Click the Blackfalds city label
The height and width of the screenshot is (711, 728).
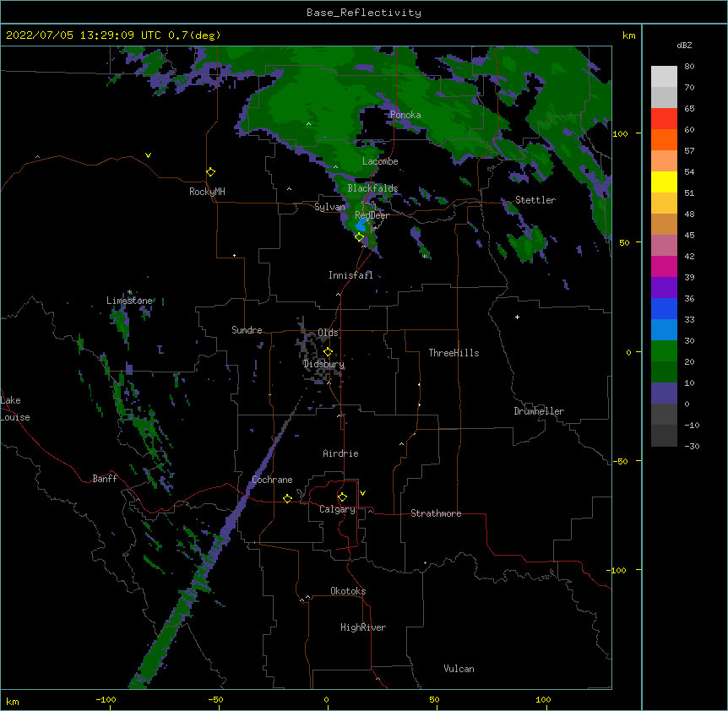point(372,188)
